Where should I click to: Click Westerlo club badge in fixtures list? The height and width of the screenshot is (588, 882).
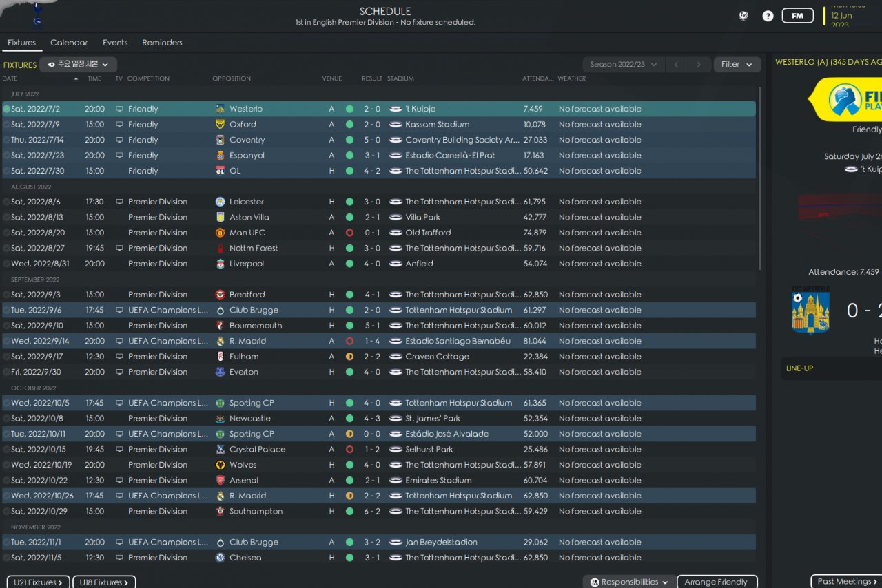220,109
